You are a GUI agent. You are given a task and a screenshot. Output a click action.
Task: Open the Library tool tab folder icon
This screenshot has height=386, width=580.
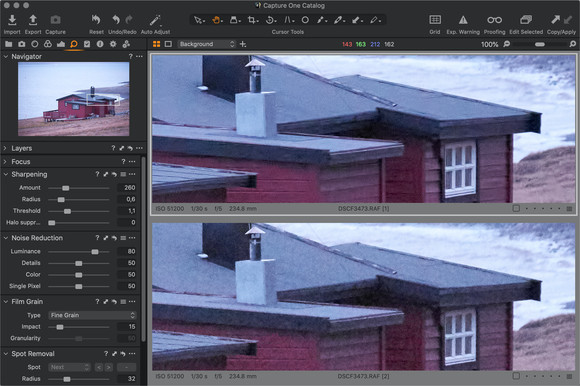(x=9, y=44)
